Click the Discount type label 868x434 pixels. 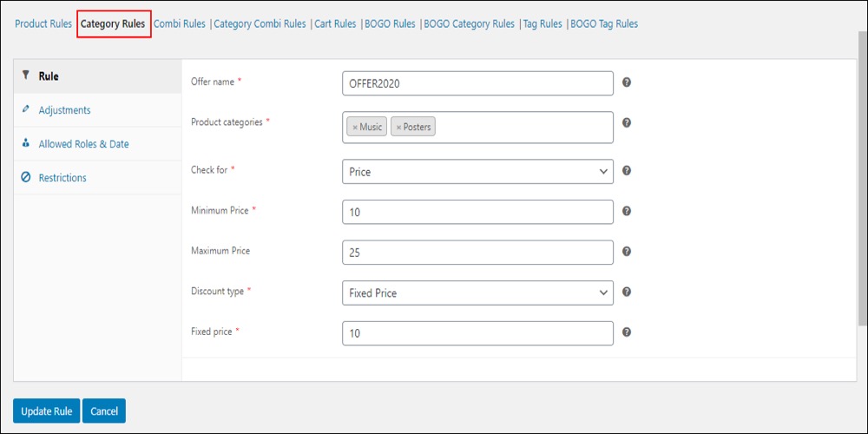tap(217, 291)
